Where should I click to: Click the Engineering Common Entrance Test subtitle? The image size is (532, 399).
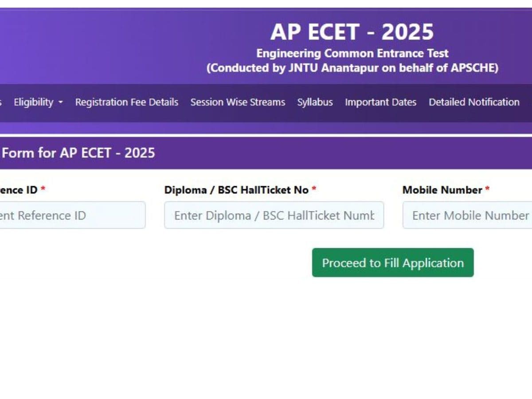click(x=352, y=54)
